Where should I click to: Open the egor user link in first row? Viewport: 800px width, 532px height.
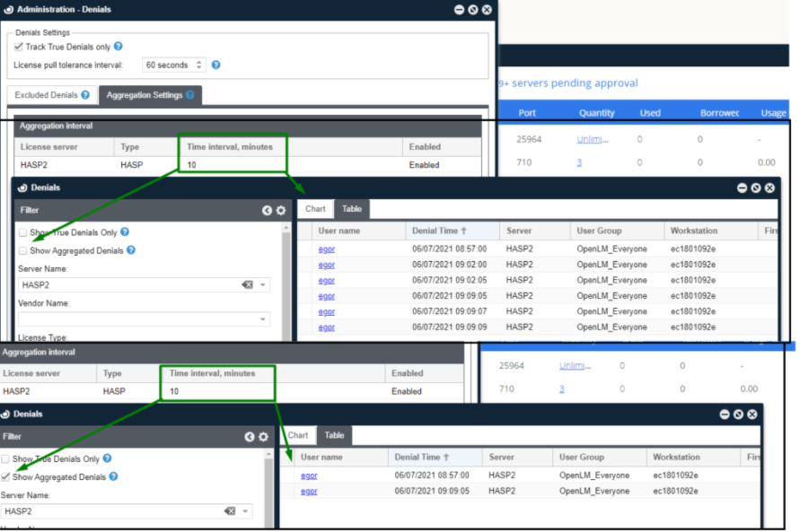pos(326,249)
